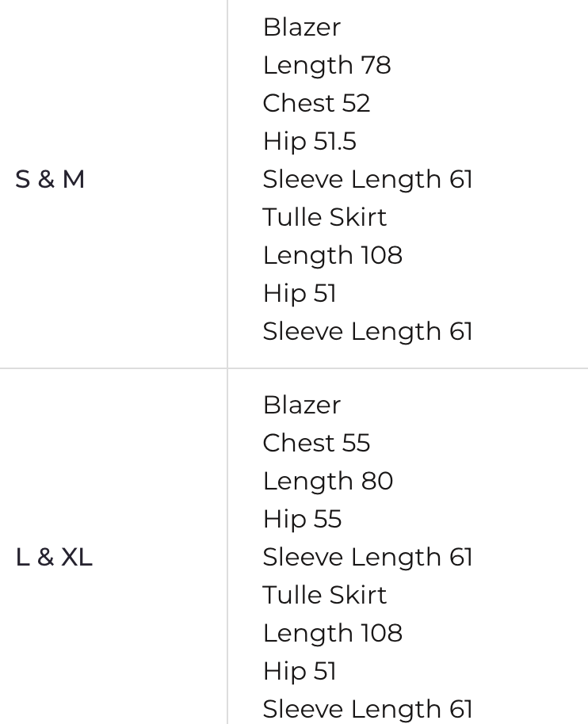Click last 'Sleeve Length 61' in L & XL row
The height and width of the screenshot is (724, 588).
coord(368,709)
